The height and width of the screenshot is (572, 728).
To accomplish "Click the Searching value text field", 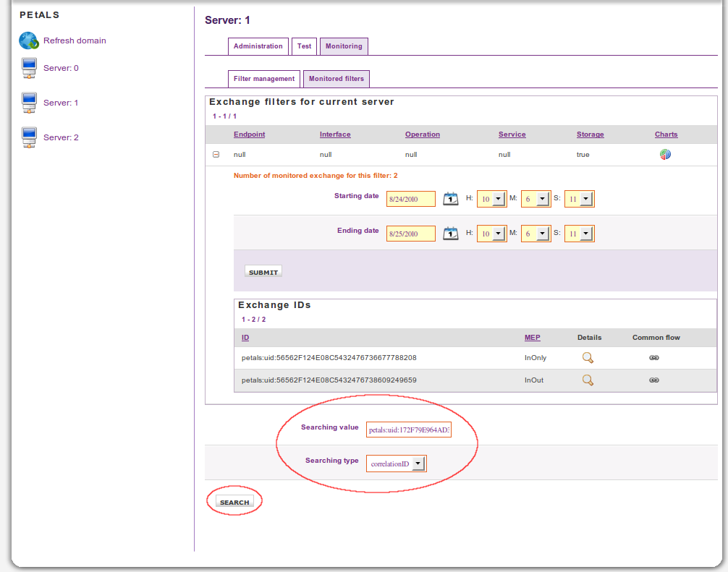I will coord(408,430).
